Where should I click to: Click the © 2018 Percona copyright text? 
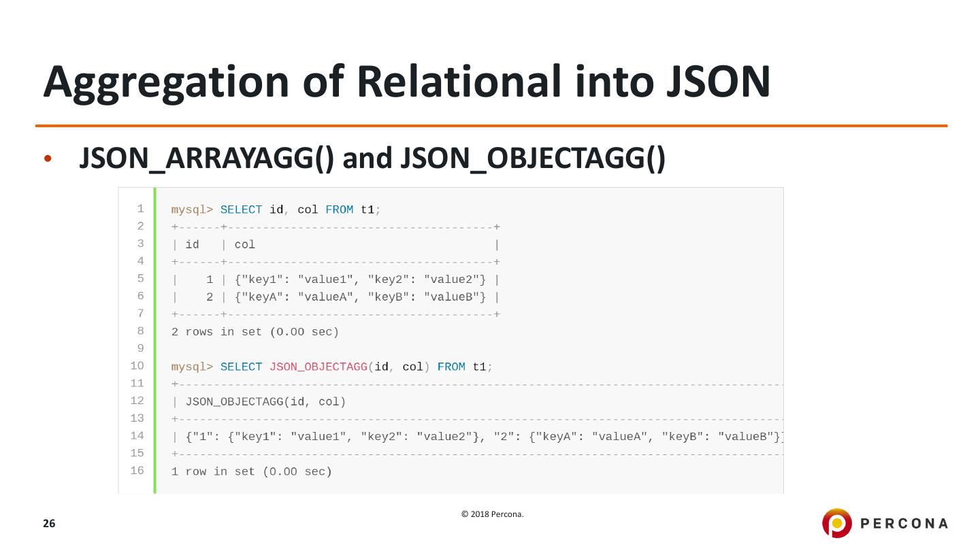point(492,514)
